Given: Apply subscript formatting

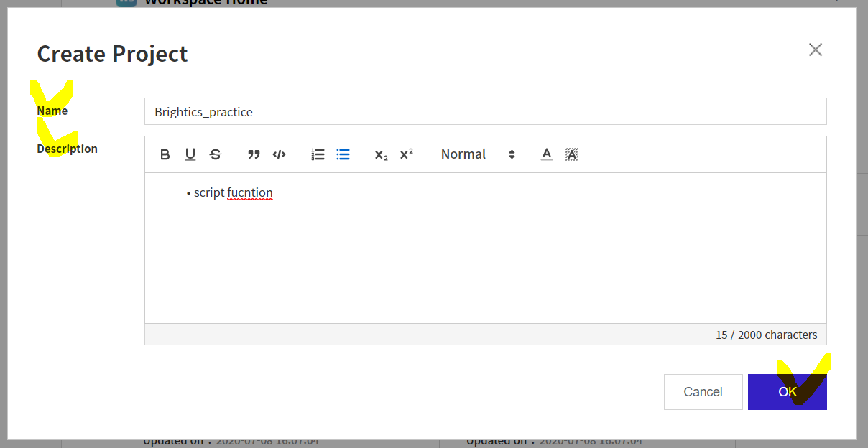Looking at the screenshot, I should [382, 154].
